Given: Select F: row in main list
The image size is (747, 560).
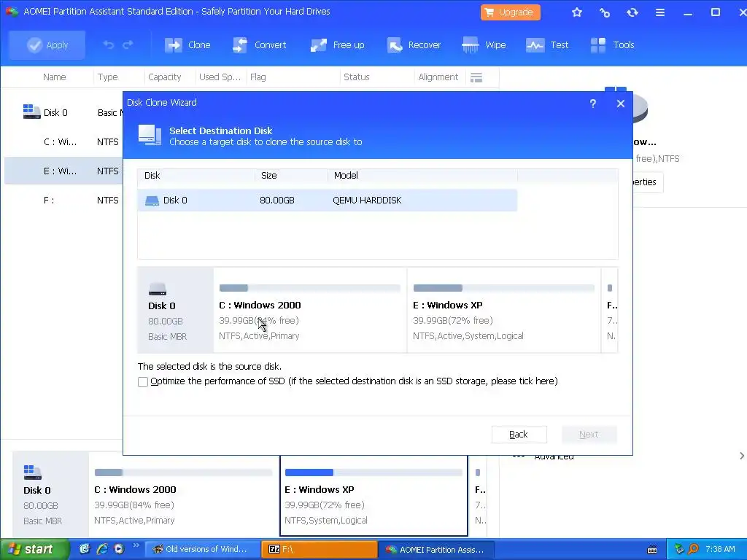Looking at the screenshot, I should (63, 201).
